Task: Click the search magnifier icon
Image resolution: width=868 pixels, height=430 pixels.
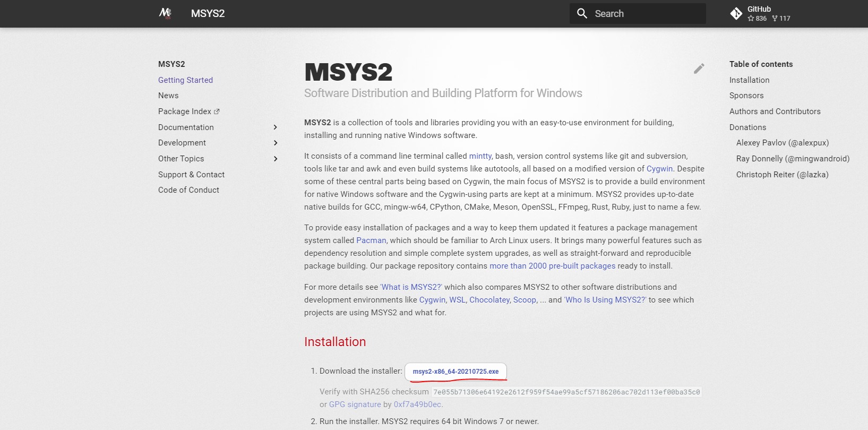Action: tap(582, 13)
